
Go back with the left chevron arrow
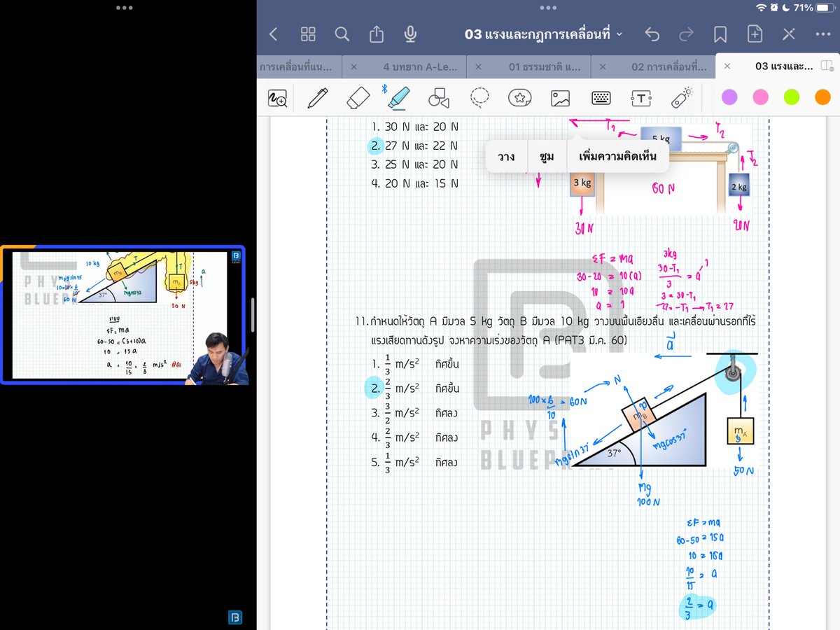click(x=274, y=34)
